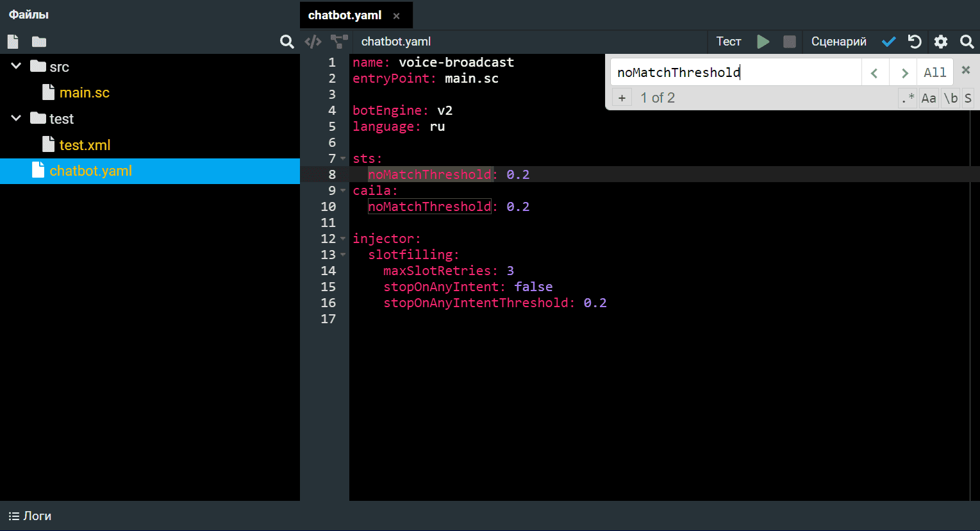Run the test with green play icon
This screenshot has width=980, height=531.
pos(763,42)
